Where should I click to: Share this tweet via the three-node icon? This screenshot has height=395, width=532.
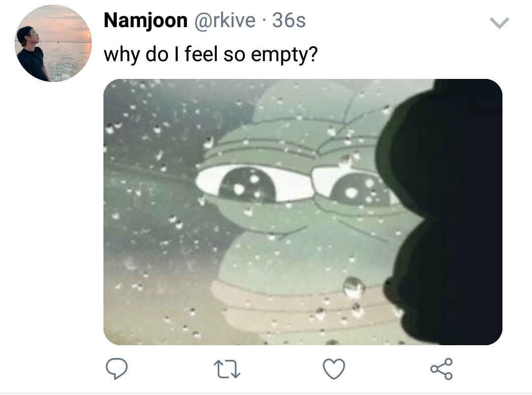(441, 368)
